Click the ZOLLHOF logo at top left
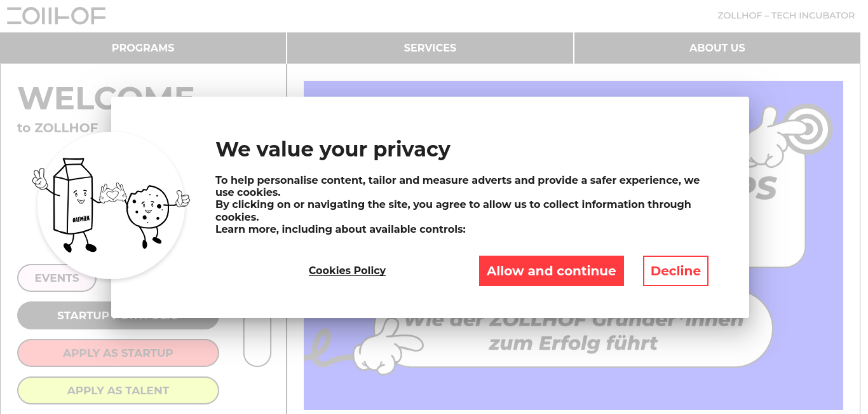Viewport: 868px width, 414px height. (56, 16)
